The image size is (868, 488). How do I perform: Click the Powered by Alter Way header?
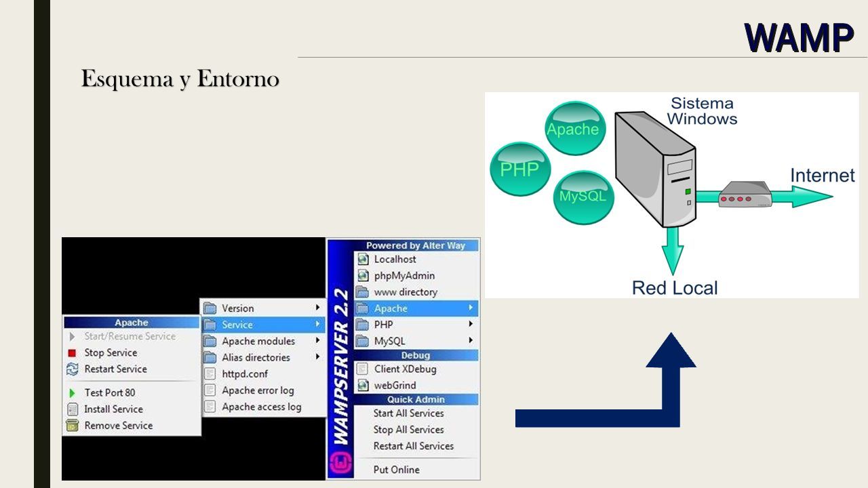coord(416,245)
